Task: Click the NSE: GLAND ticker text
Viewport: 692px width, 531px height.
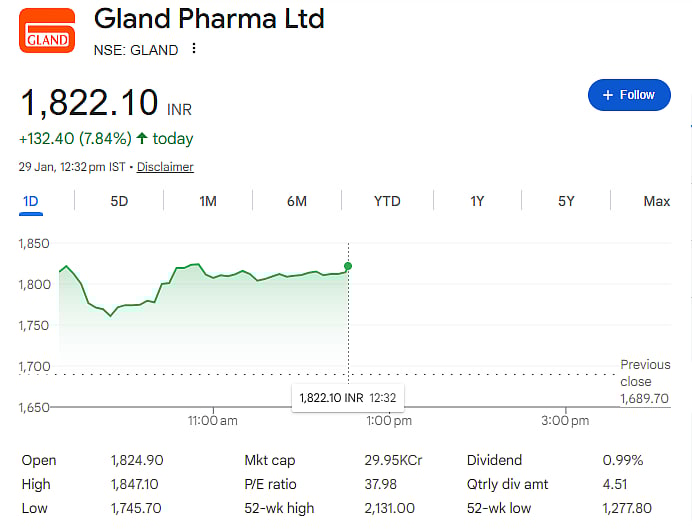Action: pos(136,50)
